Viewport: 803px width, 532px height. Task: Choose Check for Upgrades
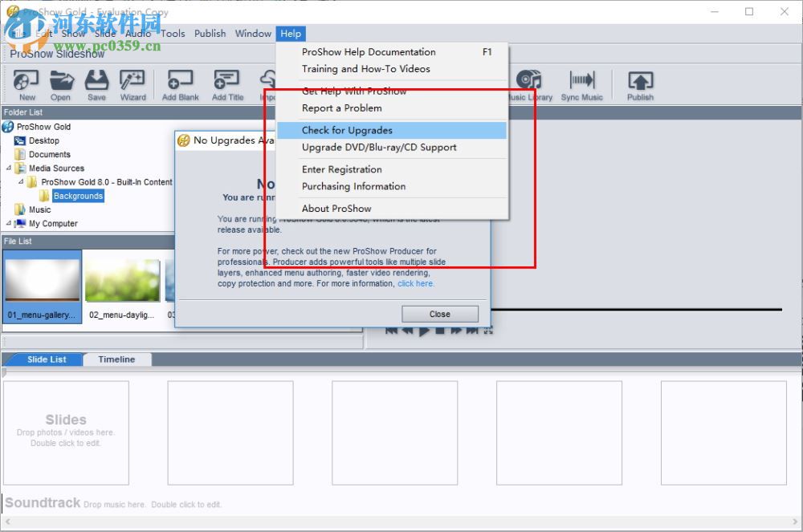(393, 130)
